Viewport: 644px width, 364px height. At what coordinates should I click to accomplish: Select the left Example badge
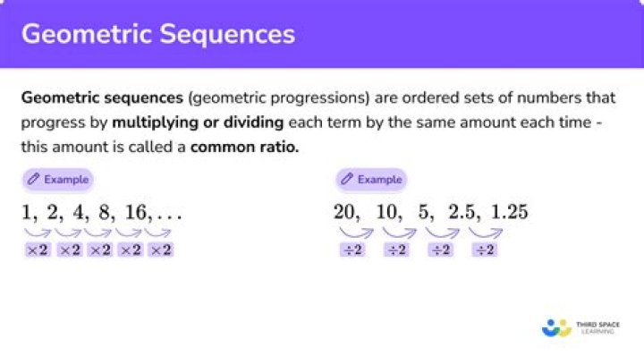pos(58,180)
